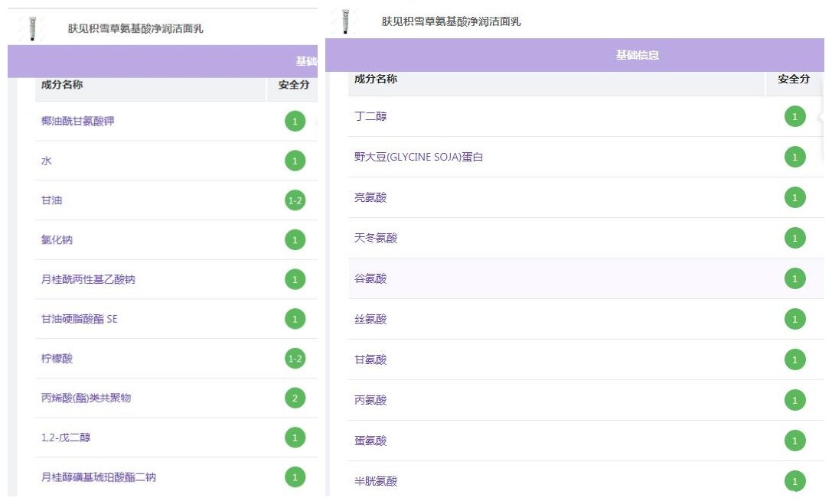Select the purple 基础 tab in left panel
The image size is (832, 504).
coord(306,61)
